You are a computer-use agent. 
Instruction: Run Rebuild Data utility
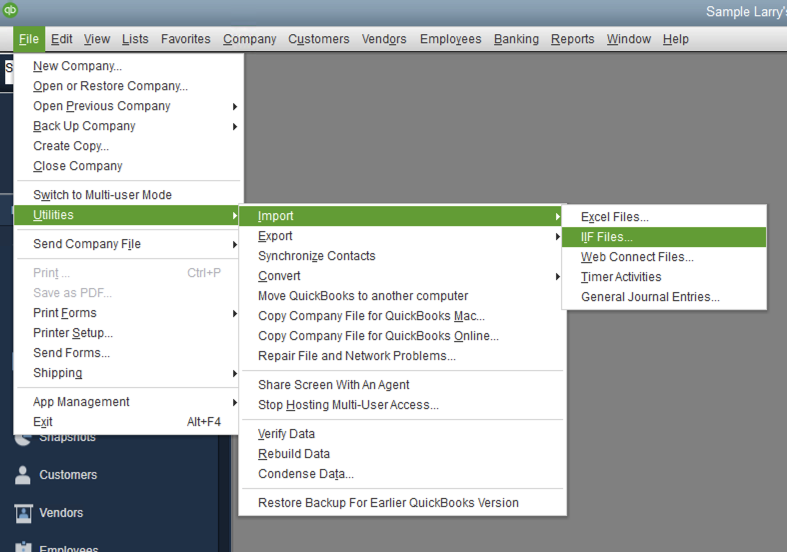click(x=403, y=454)
